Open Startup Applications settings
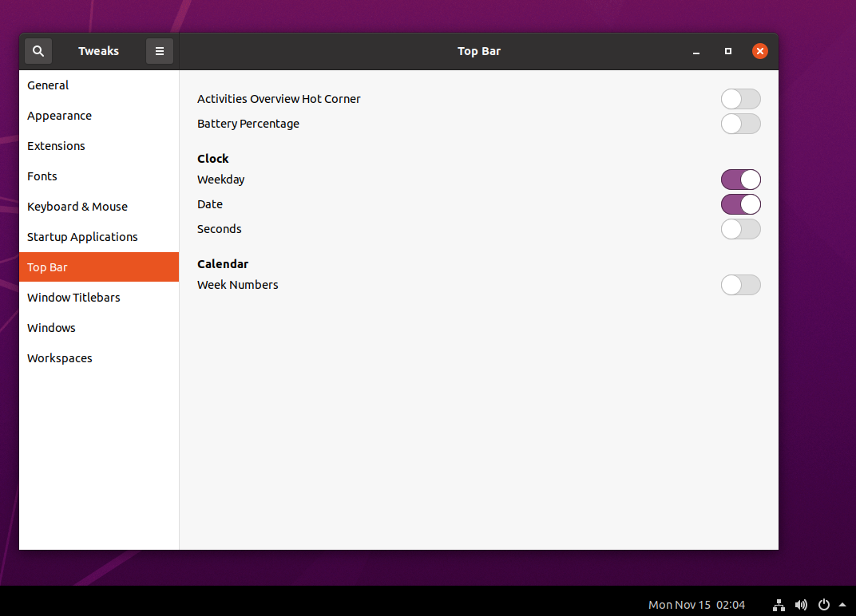The height and width of the screenshot is (616, 856). click(82, 237)
